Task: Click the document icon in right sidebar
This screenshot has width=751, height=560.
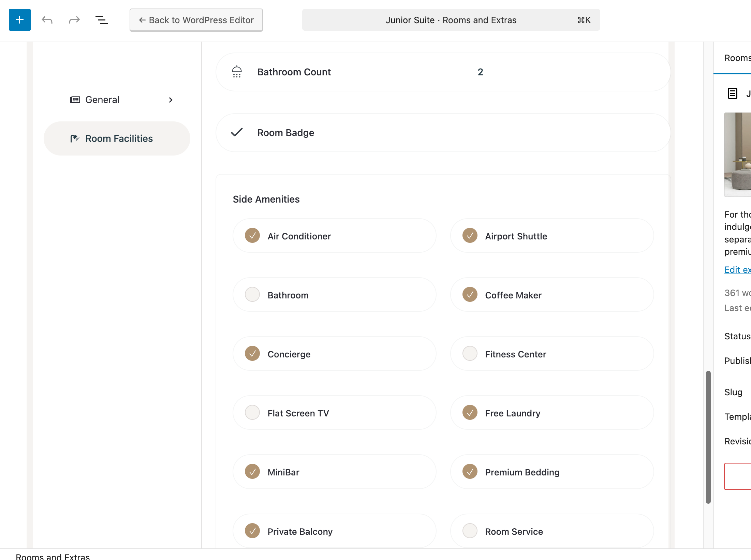Action: pyautogui.click(x=732, y=93)
